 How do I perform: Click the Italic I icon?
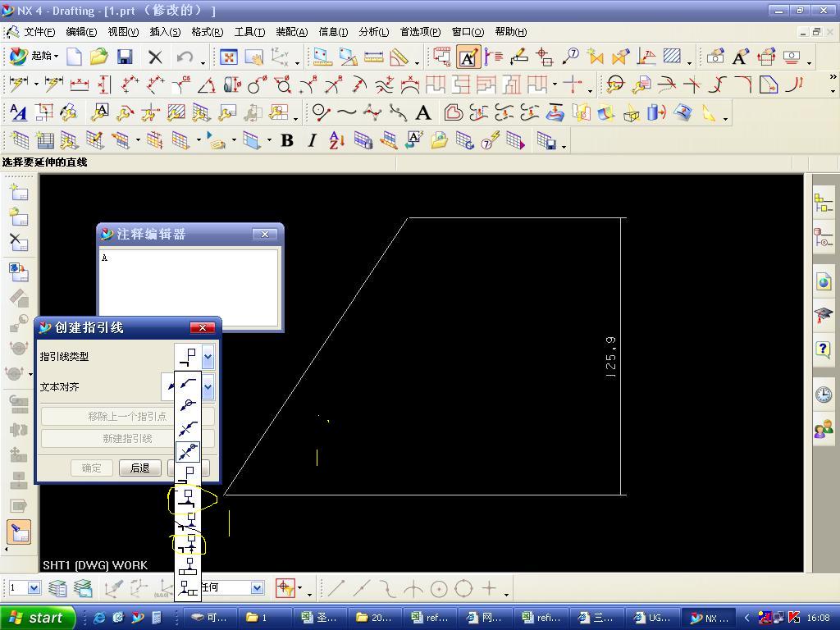[x=312, y=140]
